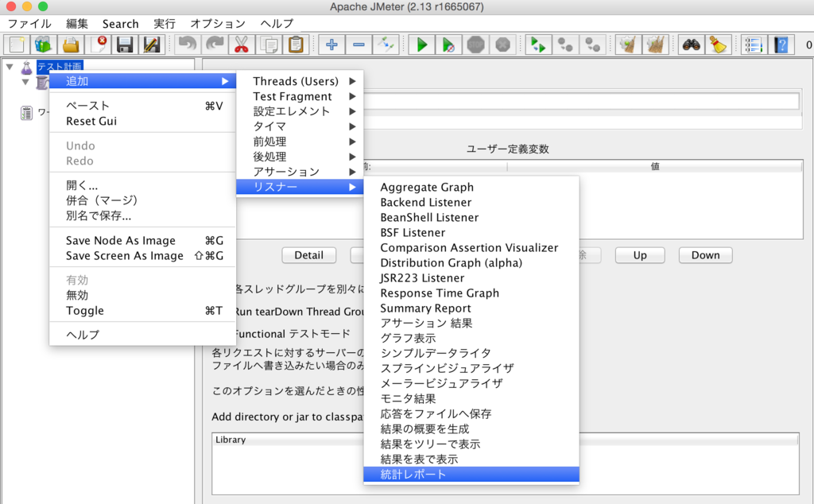Click the New test plan toolbar icon
Screen dimensions: 814x504
17,45
